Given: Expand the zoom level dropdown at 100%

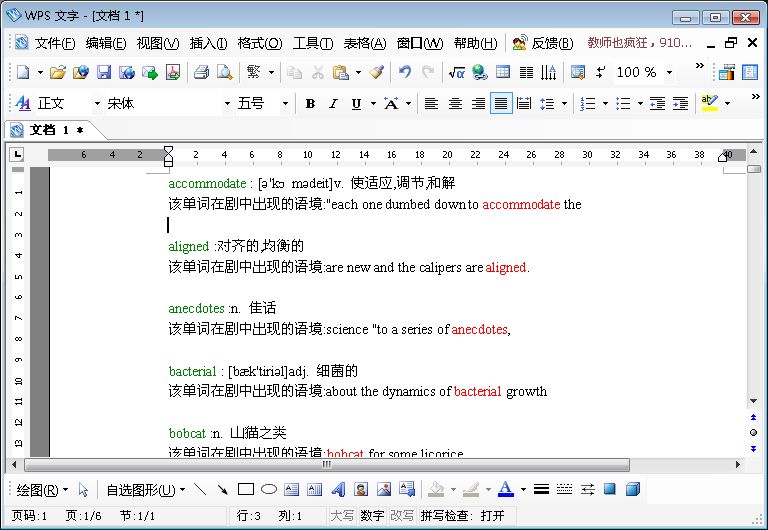Looking at the screenshot, I should (669, 72).
